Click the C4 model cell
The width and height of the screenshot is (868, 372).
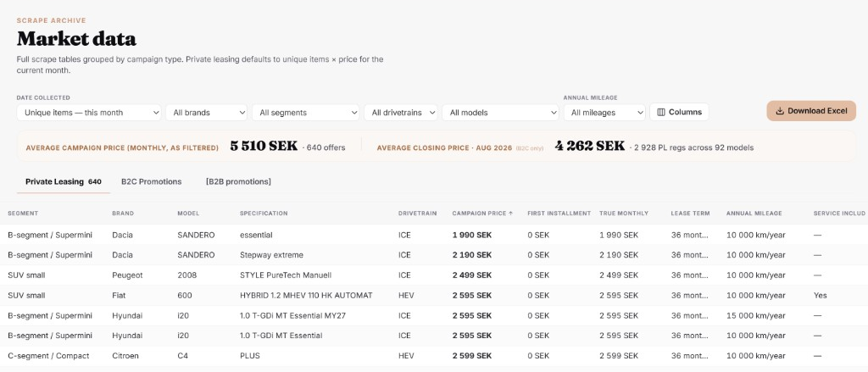click(x=183, y=356)
